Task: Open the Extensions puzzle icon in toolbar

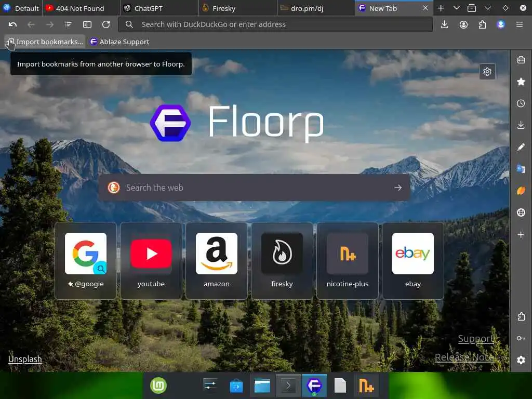Action: coord(482,24)
